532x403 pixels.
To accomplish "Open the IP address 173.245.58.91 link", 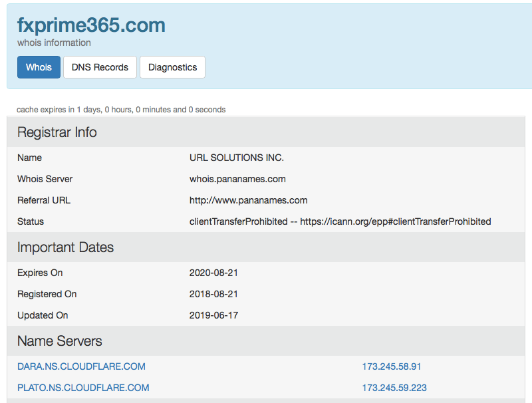I will coord(392,366).
